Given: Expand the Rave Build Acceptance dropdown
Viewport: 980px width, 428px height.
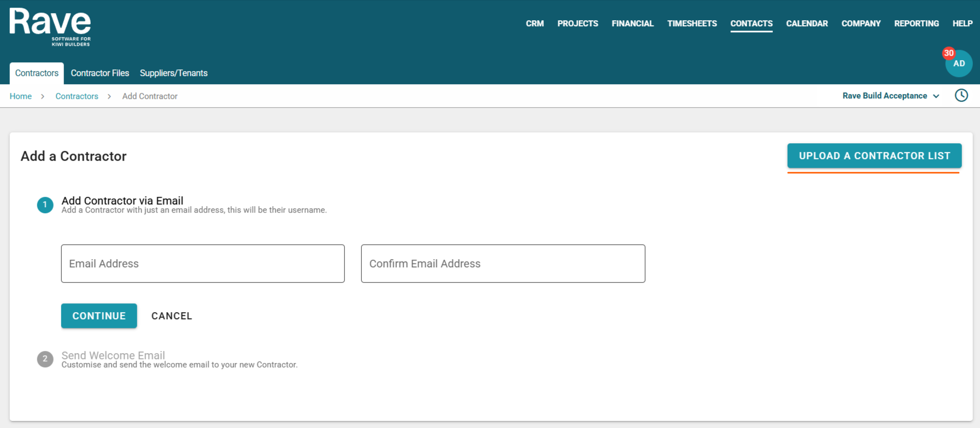Looking at the screenshot, I should click(x=890, y=96).
